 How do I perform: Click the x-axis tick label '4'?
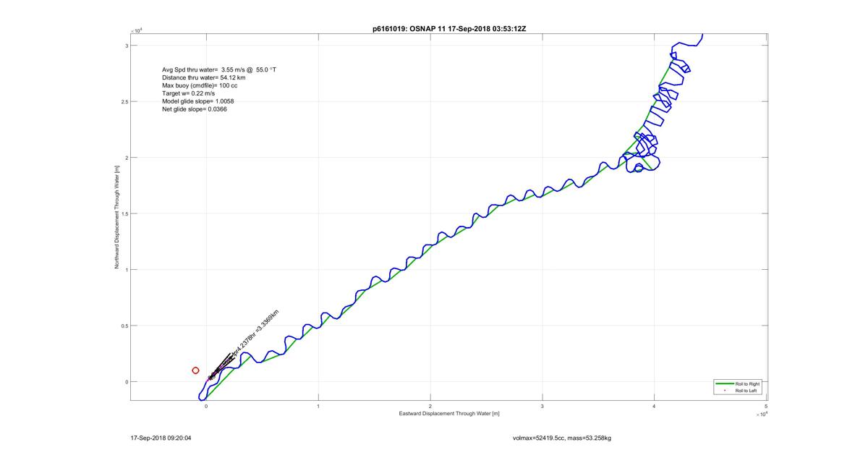(x=654, y=407)
